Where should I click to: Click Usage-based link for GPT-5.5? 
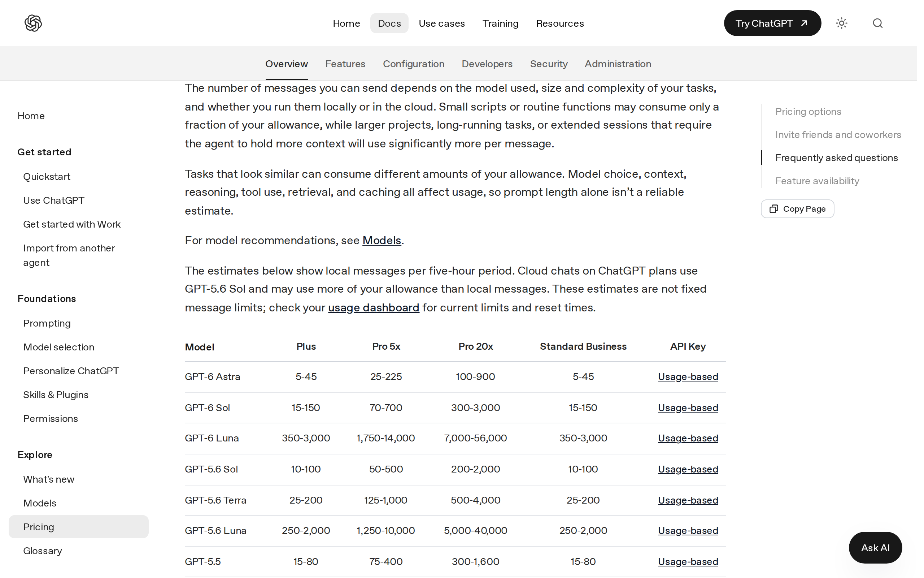688,561
